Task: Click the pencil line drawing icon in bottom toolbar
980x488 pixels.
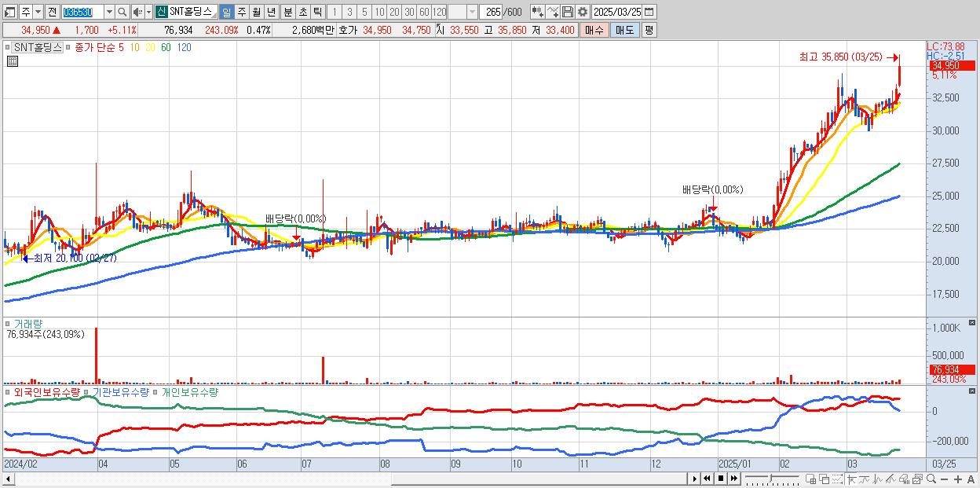Action: click(x=890, y=479)
